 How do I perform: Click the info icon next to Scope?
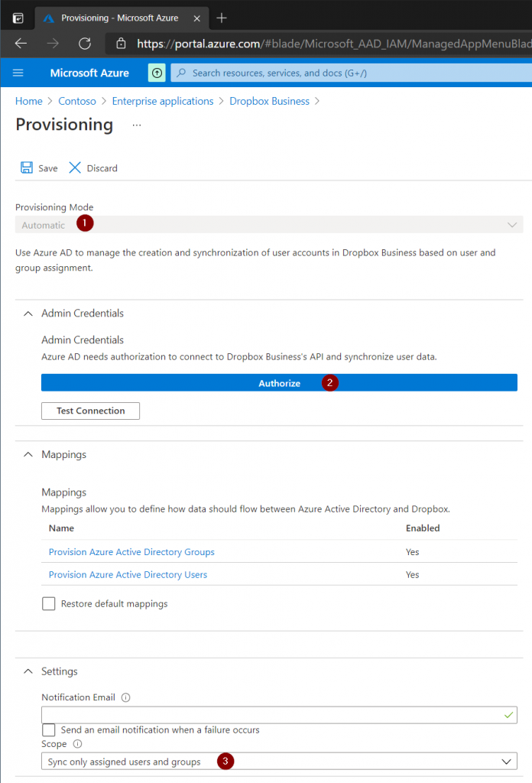(x=77, y=744)
